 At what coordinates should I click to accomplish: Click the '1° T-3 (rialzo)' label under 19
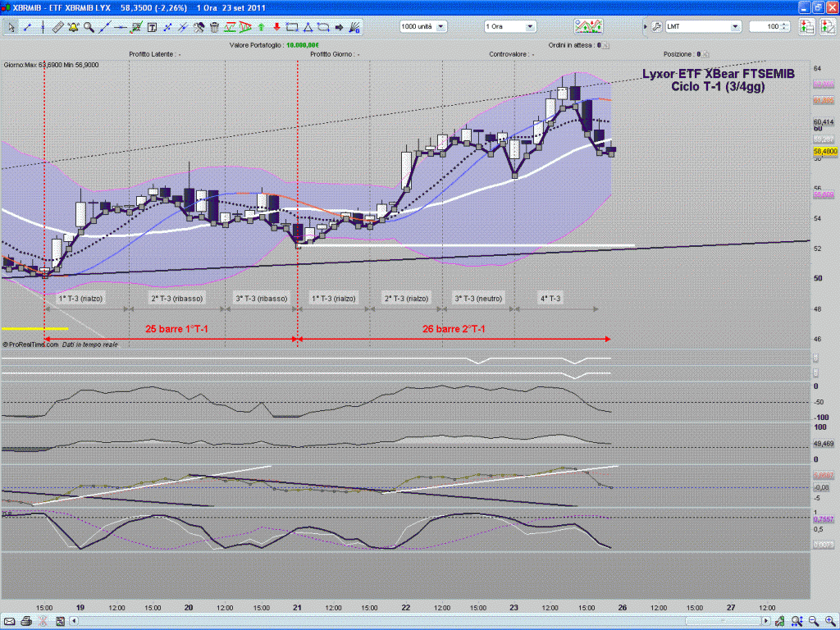pos(80,299)
